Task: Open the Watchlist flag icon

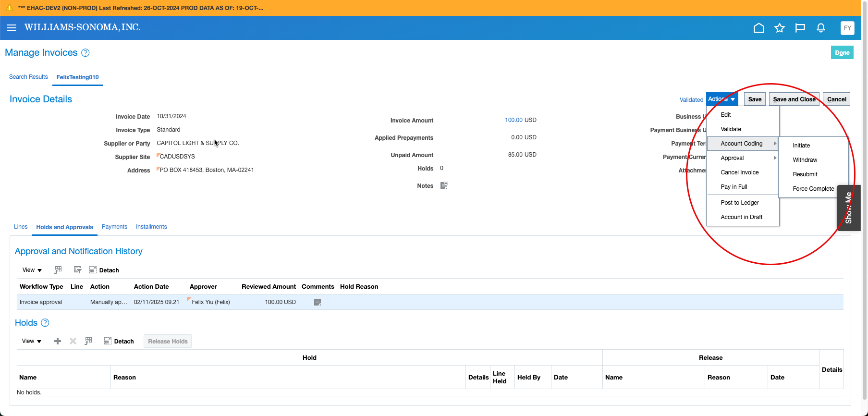Action: click(x=800, y=28)
